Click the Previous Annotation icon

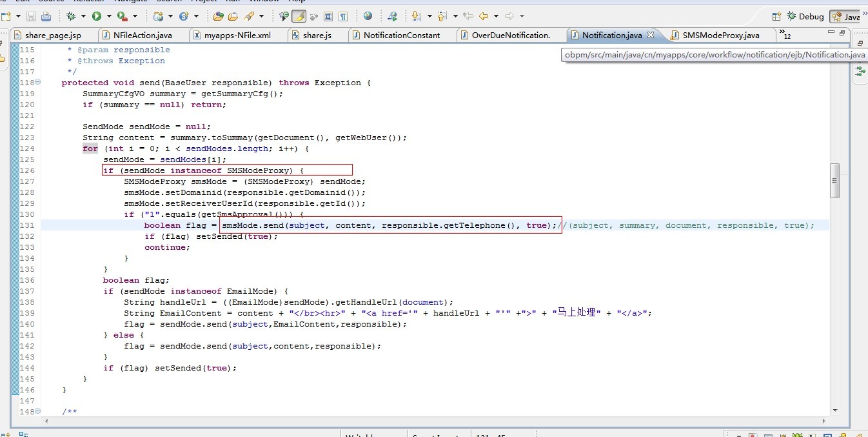click(442, 16)
